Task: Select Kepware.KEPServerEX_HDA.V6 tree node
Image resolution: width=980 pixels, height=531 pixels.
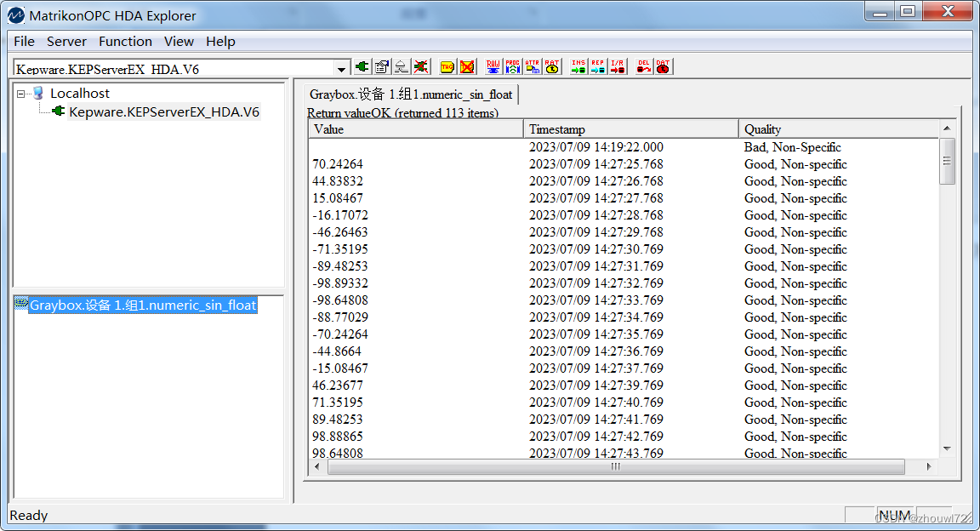Action: click(163, 112)
